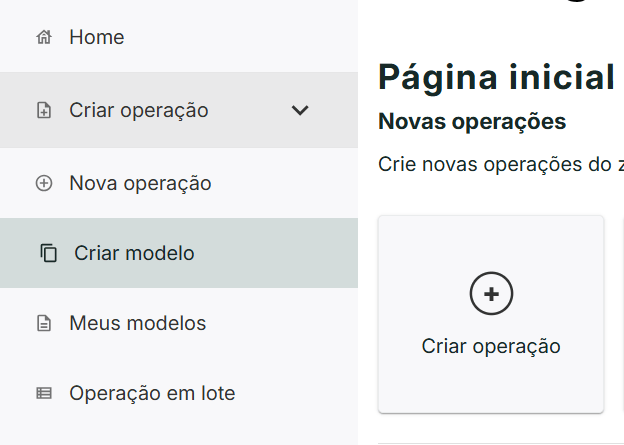Image resolution: width=624 pixels, height=445 pixels.
Task: Select the Criar modelo text label
Action: point(134,254)
